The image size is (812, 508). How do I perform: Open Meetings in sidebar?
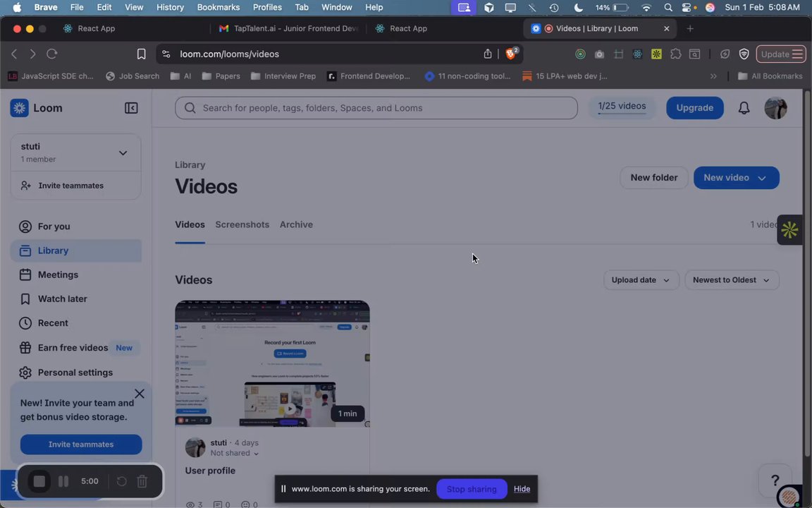[75, 274]
